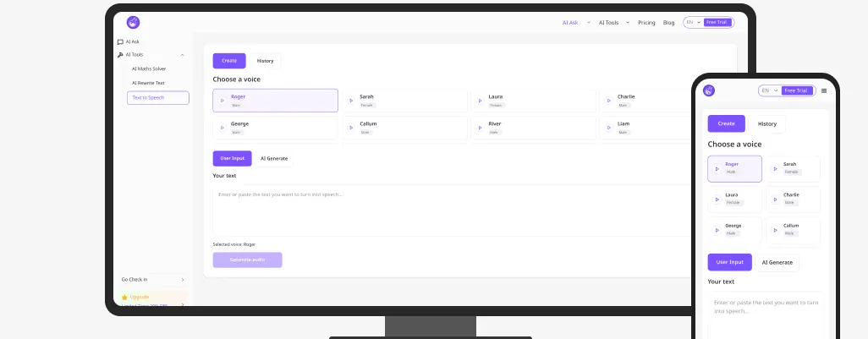868x339 pixels.
Task: Click the AI Tools wrench icon in the sidebar
Action: pyautogui.click(x=120, y=55)
